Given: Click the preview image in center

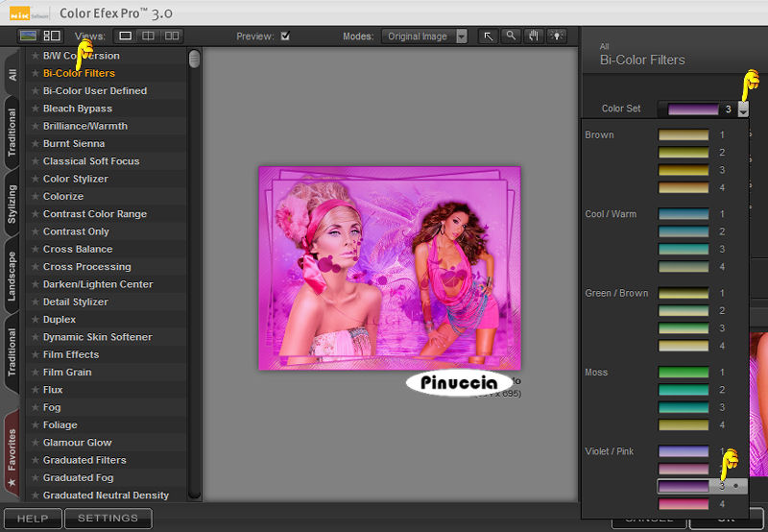Looking at the screenshot, I should click(x=390, y=268).
